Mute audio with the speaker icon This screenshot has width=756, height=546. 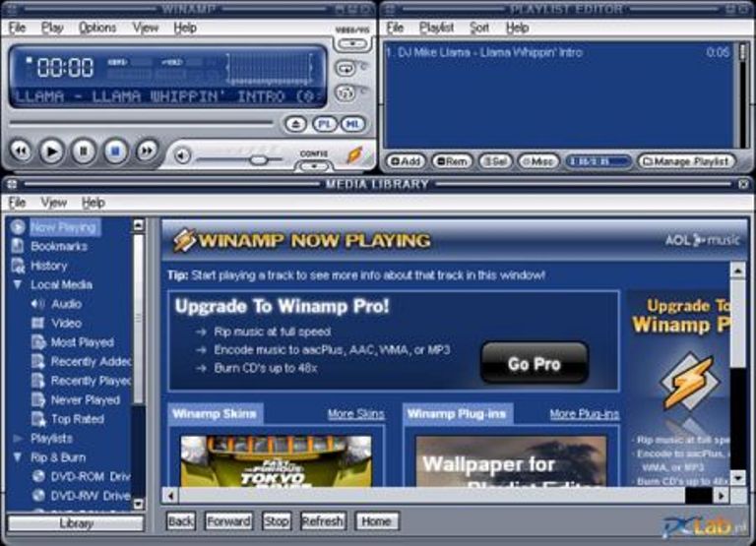tap(182, 155)
